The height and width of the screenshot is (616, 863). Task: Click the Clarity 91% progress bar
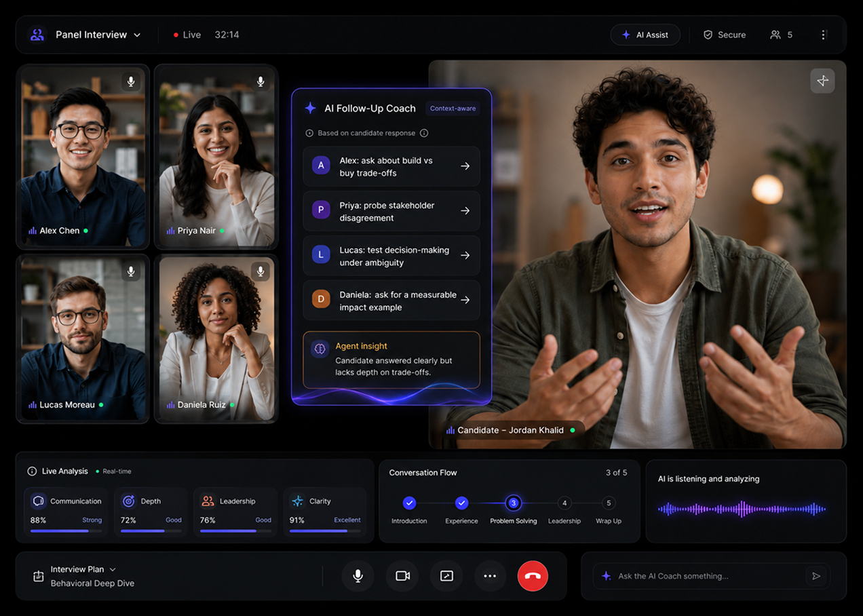click(x=325, y=531)
